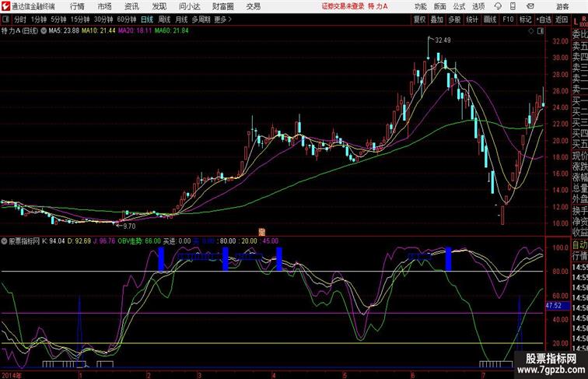This screenshot has height=379, width=588.
Task: Click the orange info marker below chart
Action: tap(262, 232)
